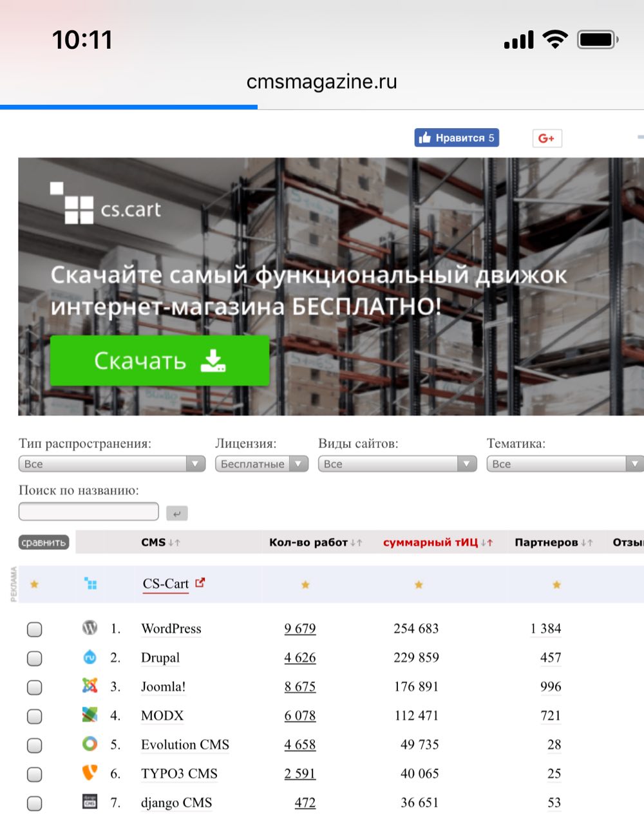Sort by суммарный тИЦ column
The height and width of the screenshot is (824, 644).
coord(438,543)
